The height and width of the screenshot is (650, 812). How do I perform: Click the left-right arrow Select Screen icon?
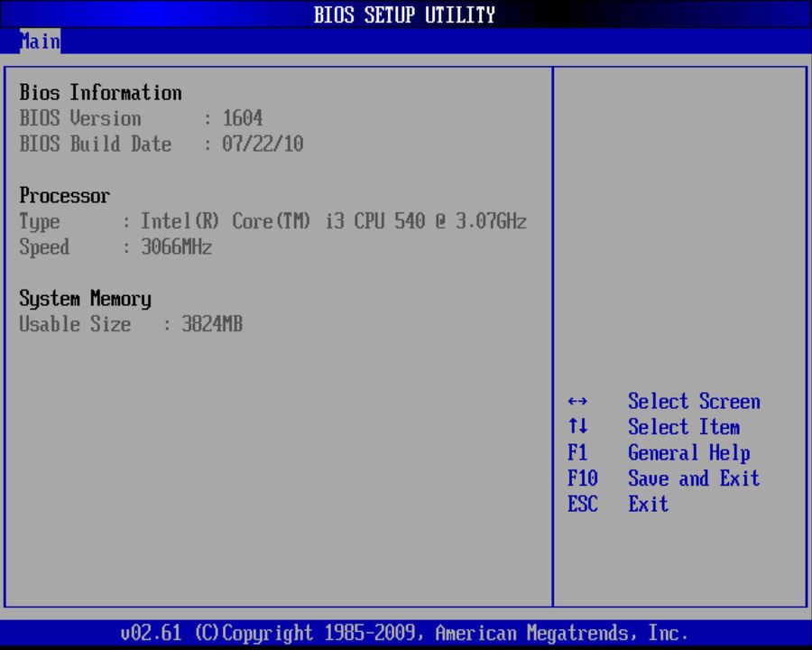click(x=578, y=402)
